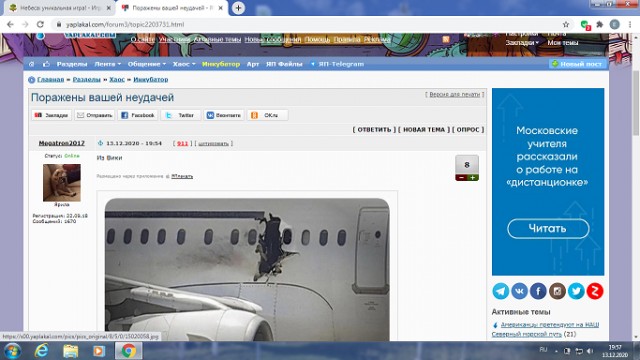Click the RSS feed icon in the header
The height and width of the screenshot is (360, 640).
pyautogui.click(x=446, y=39)
